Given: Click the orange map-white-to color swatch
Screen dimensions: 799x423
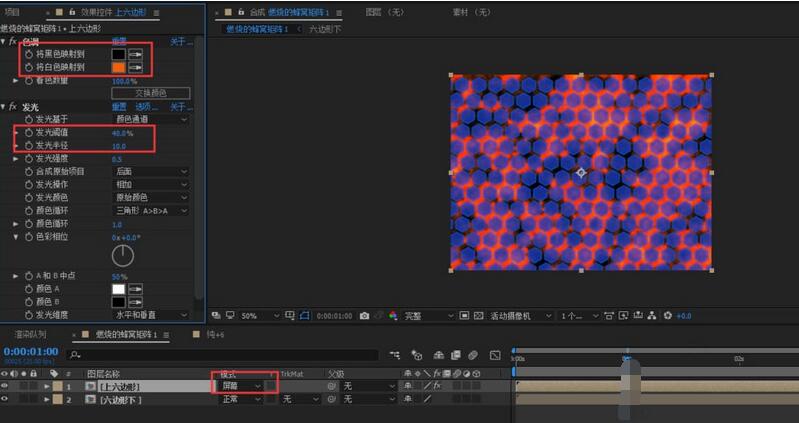Looking at the screenshot, I should (x=119, y=67).
